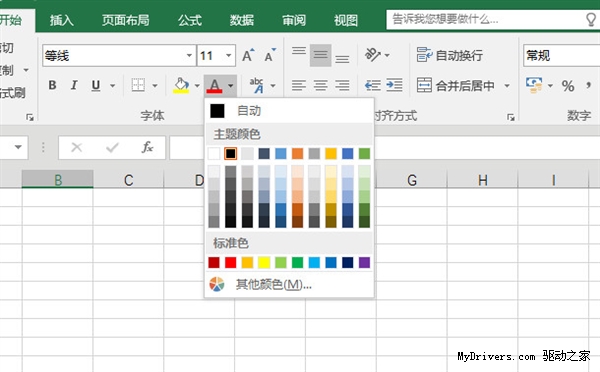
Task: Expand phonetic guide options arrow
Action: (273, 85)
